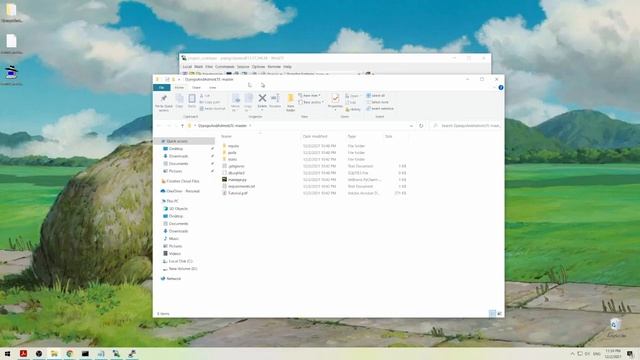
Task: Open the Move to dropdown
Action: [x=235, y=102]
